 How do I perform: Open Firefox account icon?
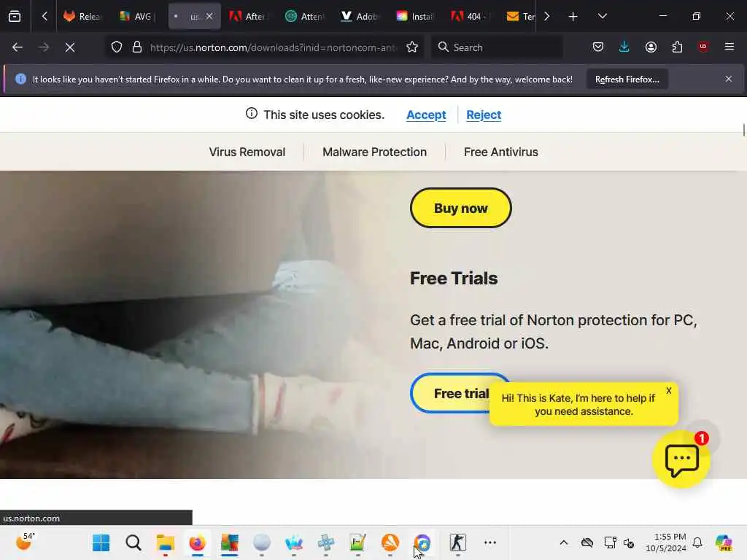pyautogui.click(x=651, y=47)
